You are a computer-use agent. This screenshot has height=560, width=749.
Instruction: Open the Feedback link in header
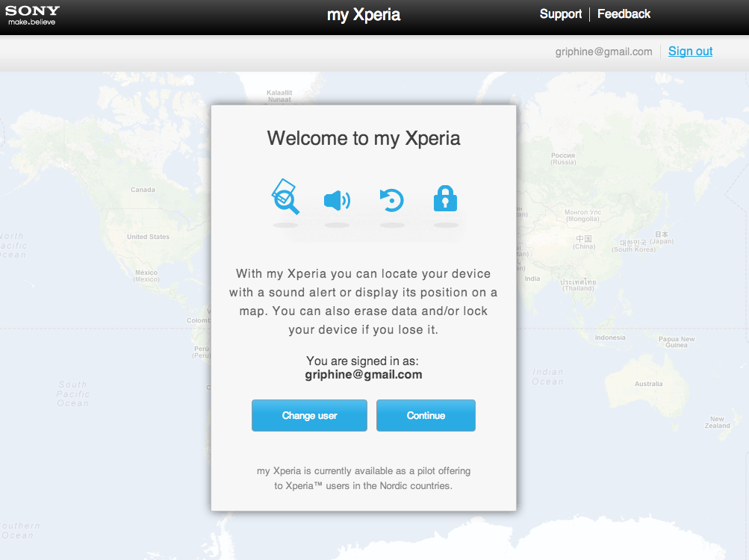(624, 14)
